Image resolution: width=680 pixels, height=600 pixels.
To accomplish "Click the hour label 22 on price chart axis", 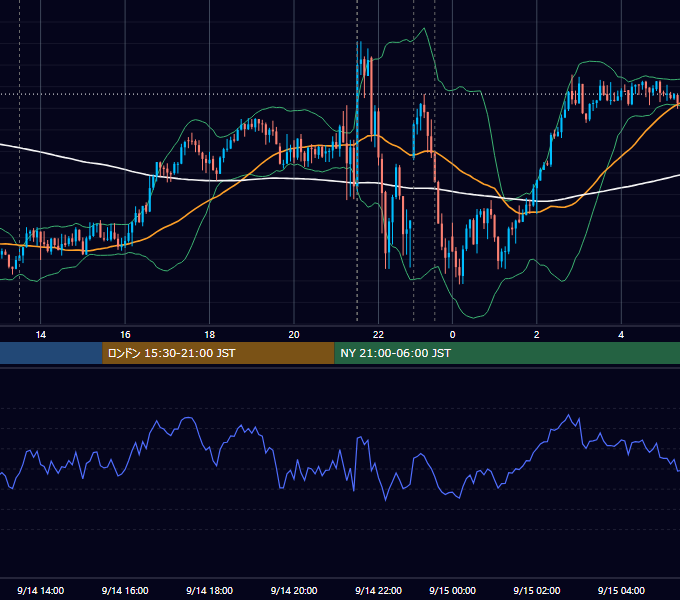I will [x=379, y=335].
